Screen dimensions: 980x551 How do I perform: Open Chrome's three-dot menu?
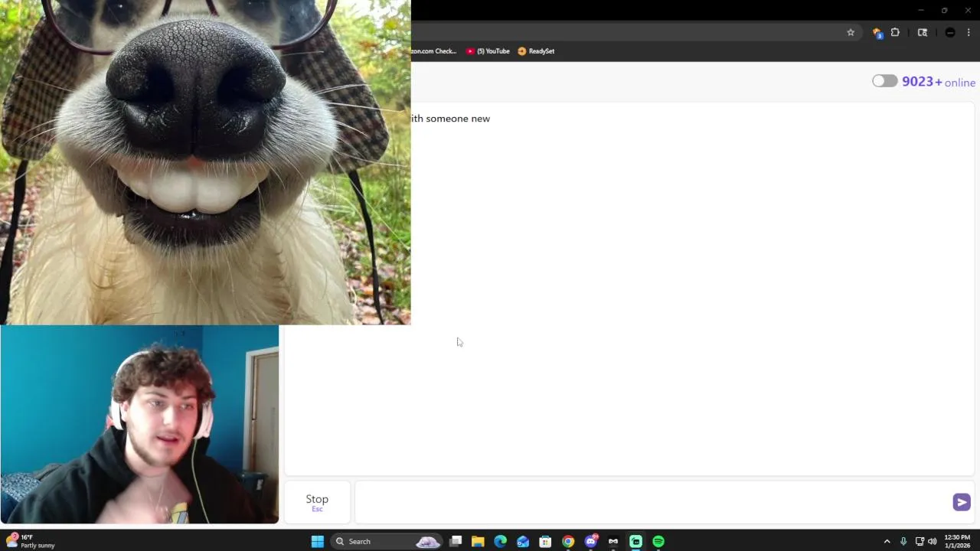click(969, 32)
